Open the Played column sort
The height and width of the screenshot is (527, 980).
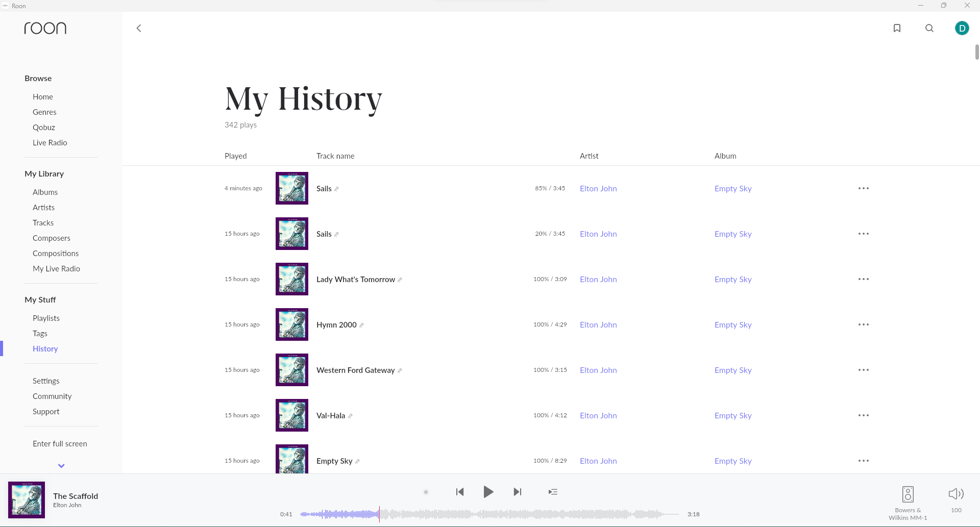tap(235, 156)
